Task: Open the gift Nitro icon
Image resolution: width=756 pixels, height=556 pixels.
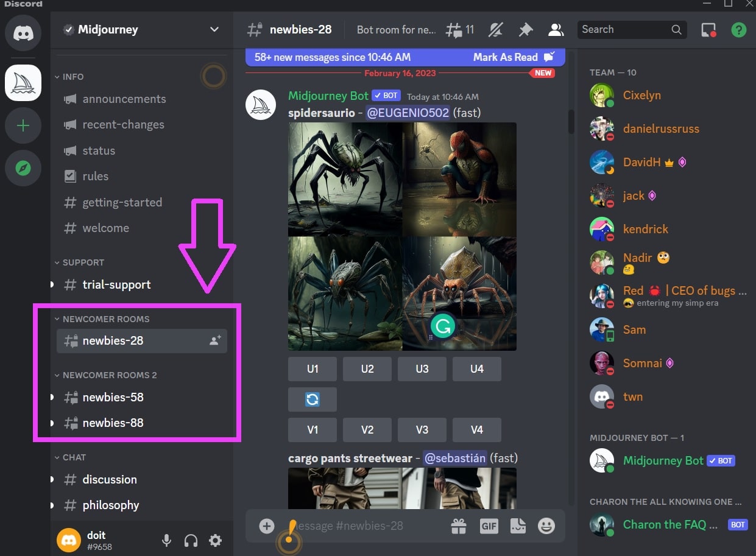Action: click(x=458, y=526)
